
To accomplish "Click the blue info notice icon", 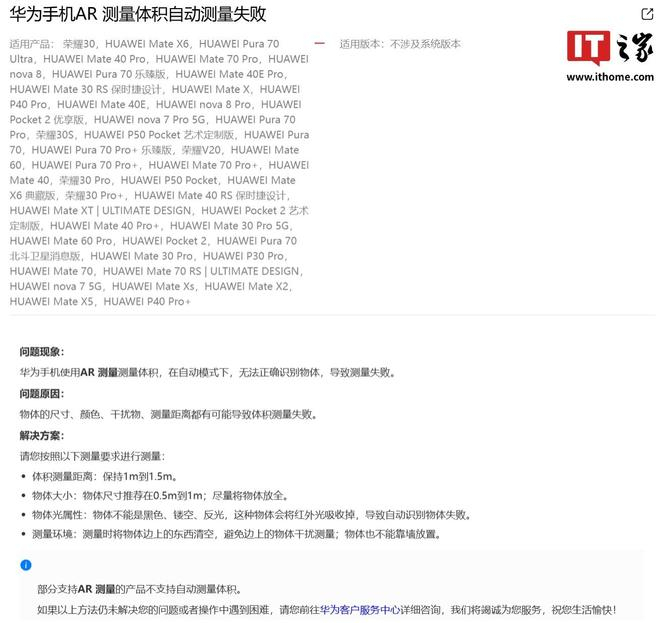I will 26,565.
